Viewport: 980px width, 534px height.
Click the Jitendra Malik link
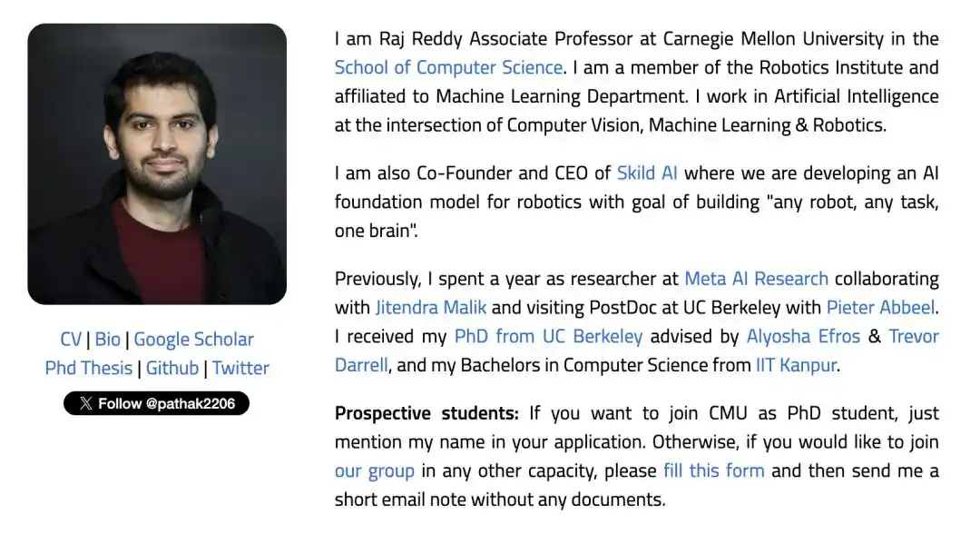pos(431,308)
